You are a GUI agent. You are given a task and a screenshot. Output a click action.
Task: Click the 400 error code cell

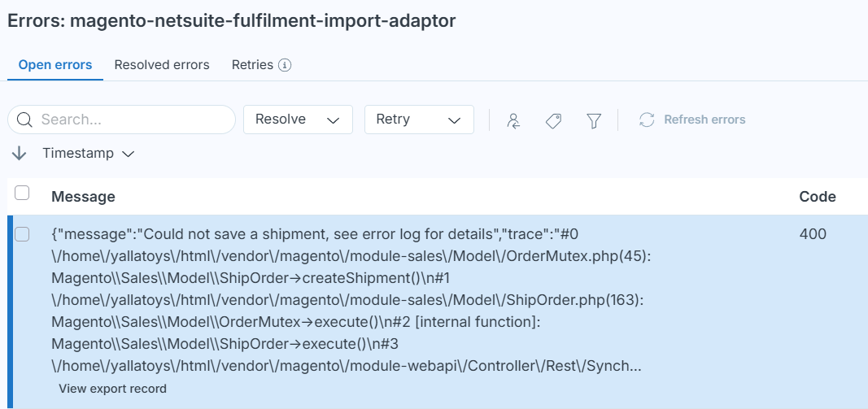point(812,234)
